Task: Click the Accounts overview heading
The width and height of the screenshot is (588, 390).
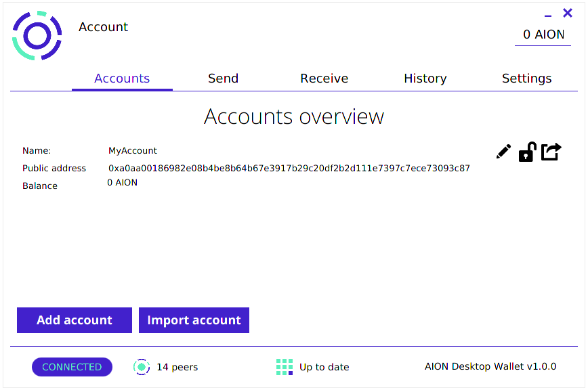Action: (x=294, y=116)
